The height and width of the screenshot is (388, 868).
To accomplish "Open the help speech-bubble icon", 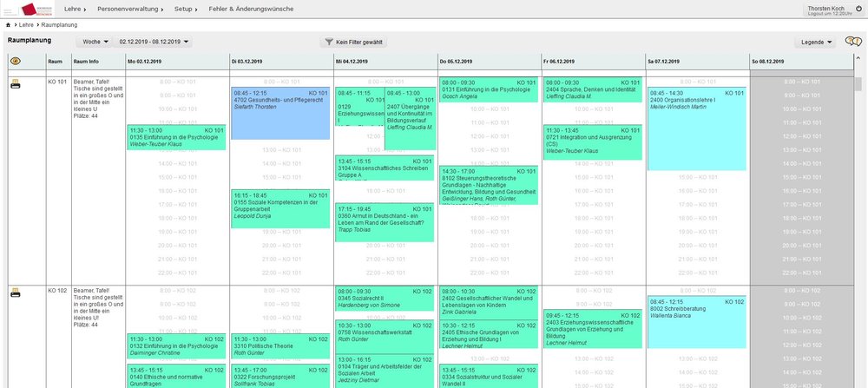I will pyautogui.click(x=854, y=42).
